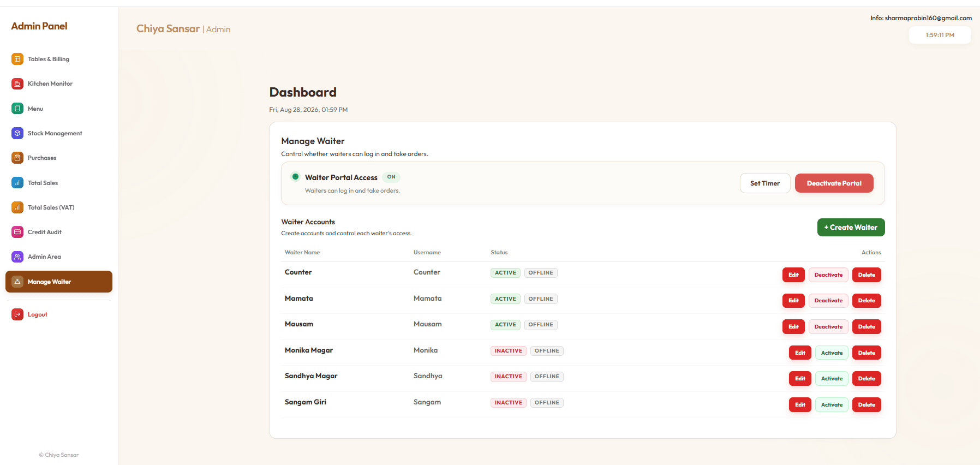Click the Sandhya username cell

[x=428, y=376]
